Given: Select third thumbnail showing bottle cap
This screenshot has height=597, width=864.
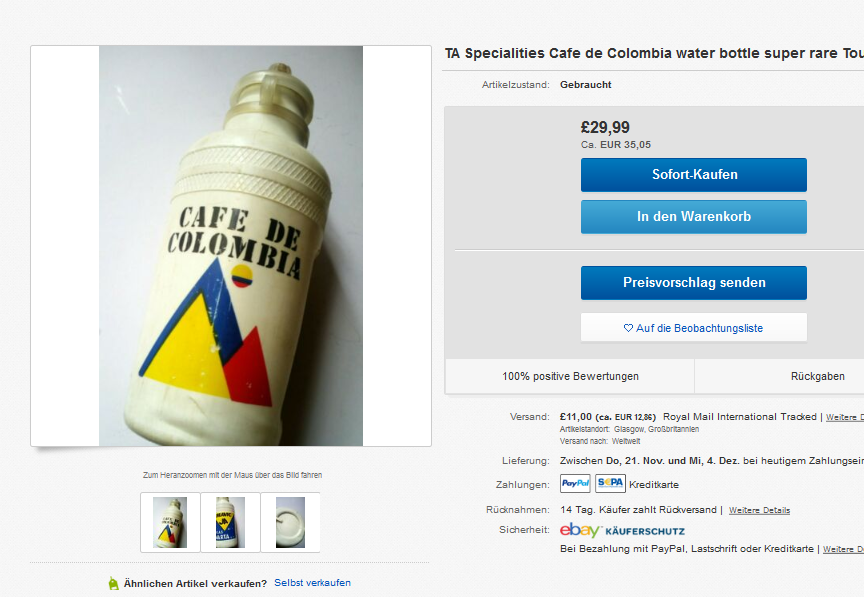Looking at the screenshot, I should tap(290, 522).
